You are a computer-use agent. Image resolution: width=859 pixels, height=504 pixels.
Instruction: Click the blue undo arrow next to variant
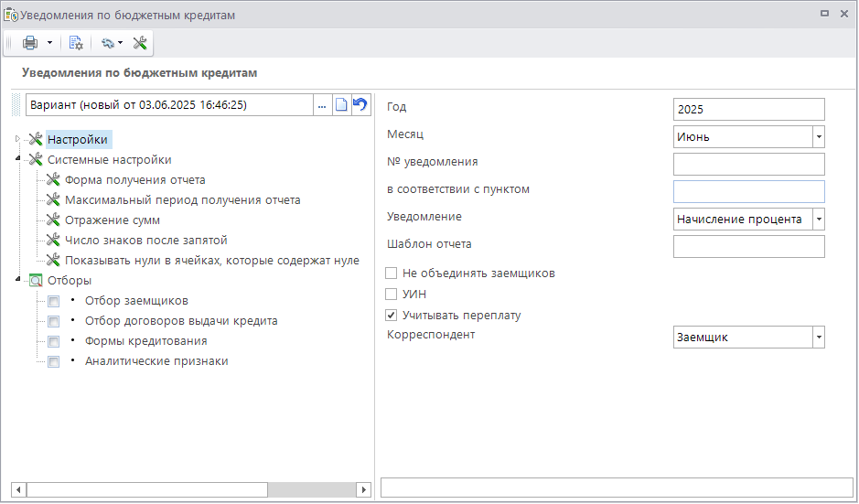point(360,105)
